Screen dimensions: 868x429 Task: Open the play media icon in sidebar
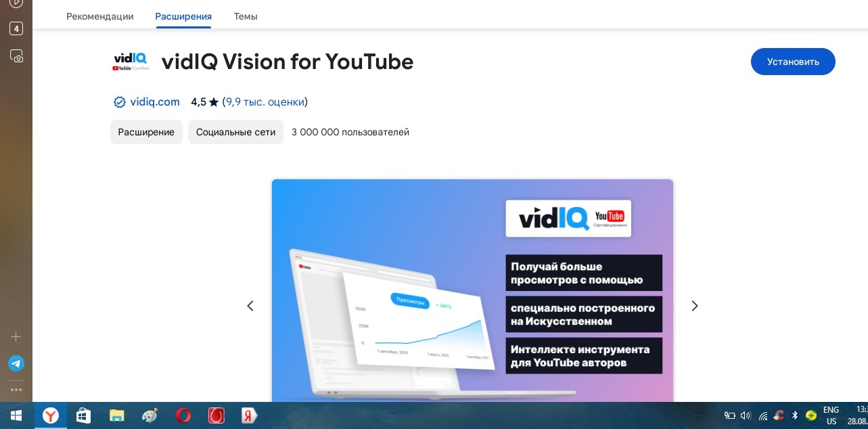point(16,3)
